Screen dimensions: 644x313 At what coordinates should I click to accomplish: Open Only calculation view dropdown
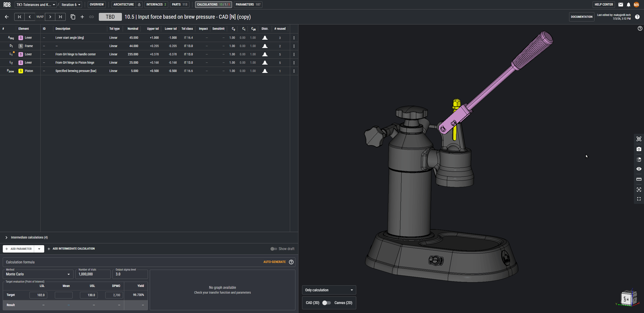point(329,290)
